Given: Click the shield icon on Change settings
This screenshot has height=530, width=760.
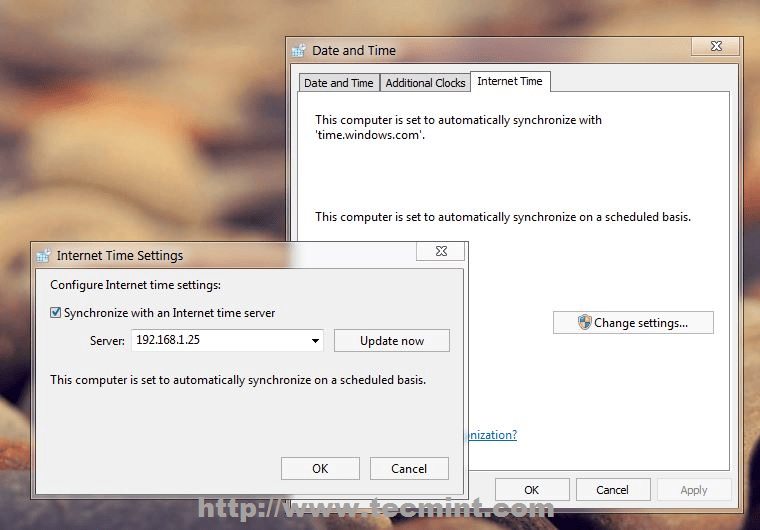Looking at the screenshot, I should [x=585, y=322].
